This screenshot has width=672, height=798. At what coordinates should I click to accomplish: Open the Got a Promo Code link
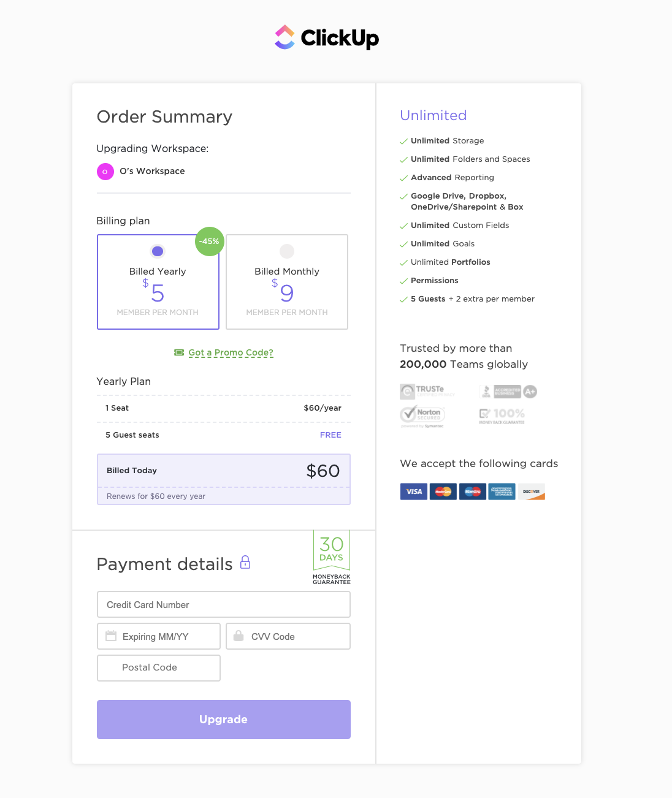tap(231, 352)
